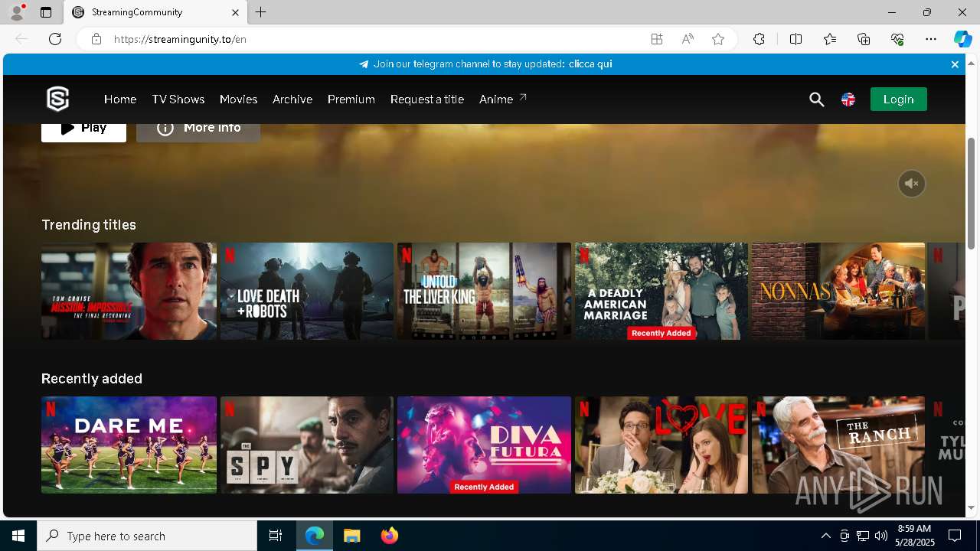The height and width of the screenshot is (551, 980).
Task: Open the Favorites list
Action: [x=830, y=39]
